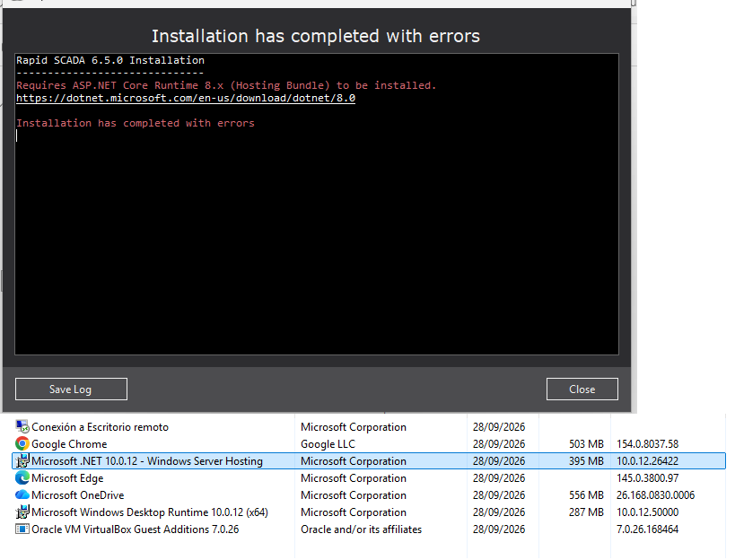
Task: Click 'Google LLC' publisher cell
Action: (328, 444)
